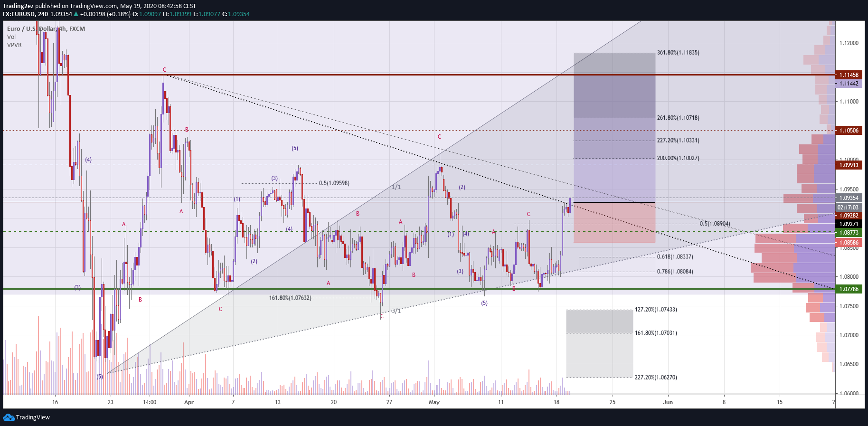Select the 161.80%(1.07031) extension label

[x=656, y=333]
